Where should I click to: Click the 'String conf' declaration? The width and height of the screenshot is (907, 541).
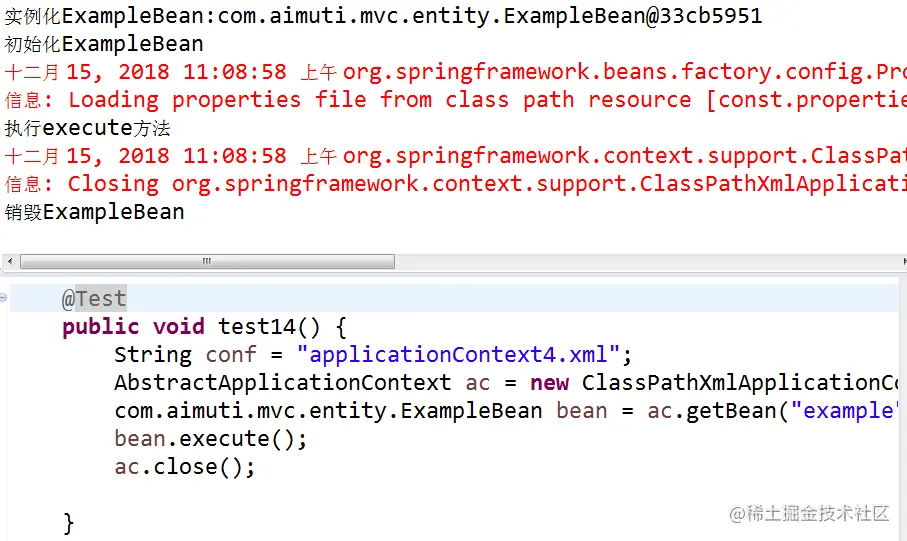click(185, 354)
